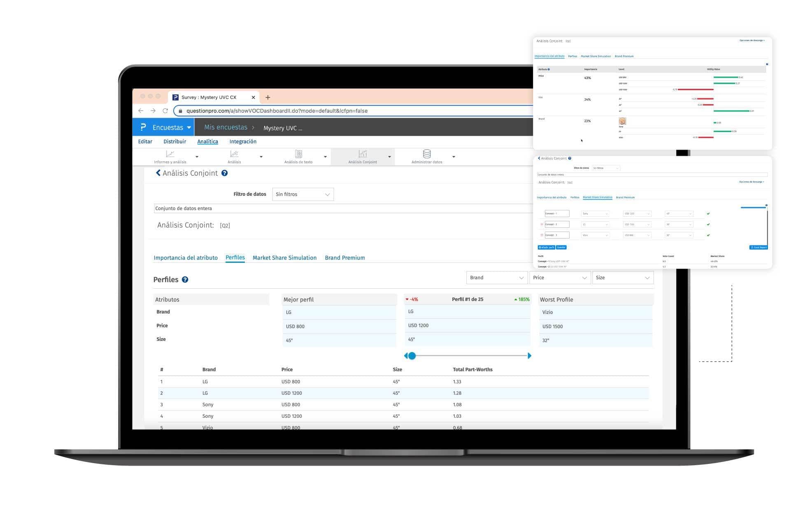The image size is (812, 517).
Task: Click back chevron beside Análisis Conjoint title
Action: 158,173
